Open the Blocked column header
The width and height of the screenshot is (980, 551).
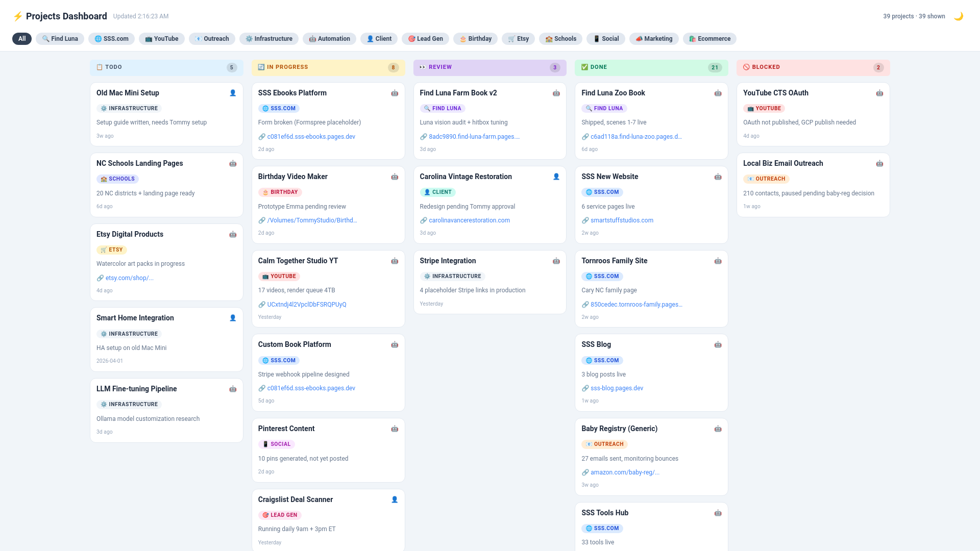pyautogui.click(x=813, y=67)
